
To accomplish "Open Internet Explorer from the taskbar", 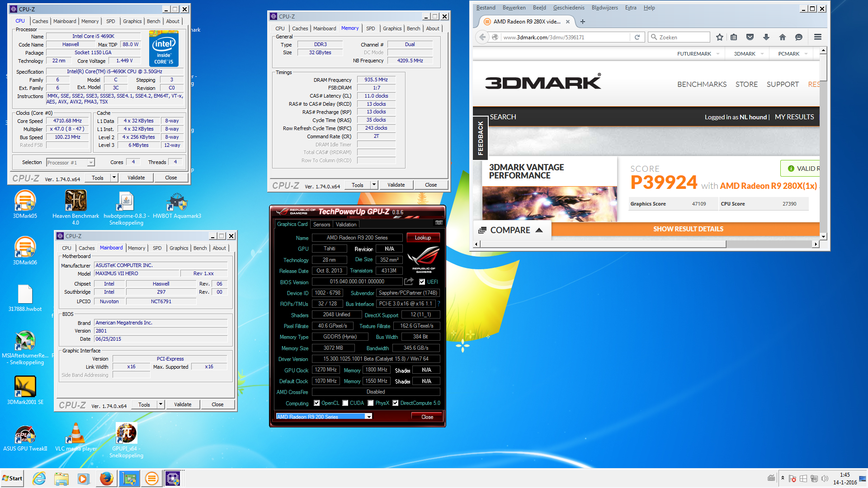I will [39, 479].
